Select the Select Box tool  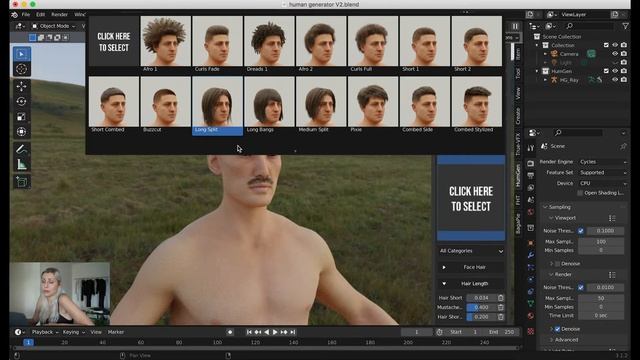(22, 54)
